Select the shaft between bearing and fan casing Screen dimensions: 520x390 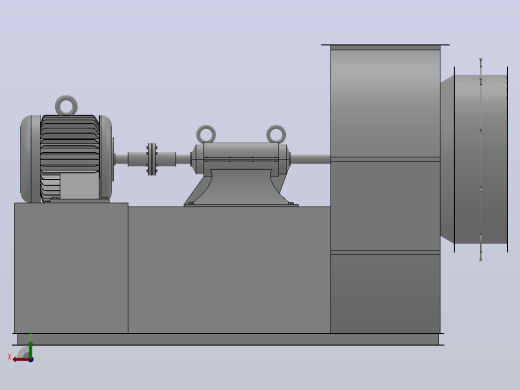[310, 159]
